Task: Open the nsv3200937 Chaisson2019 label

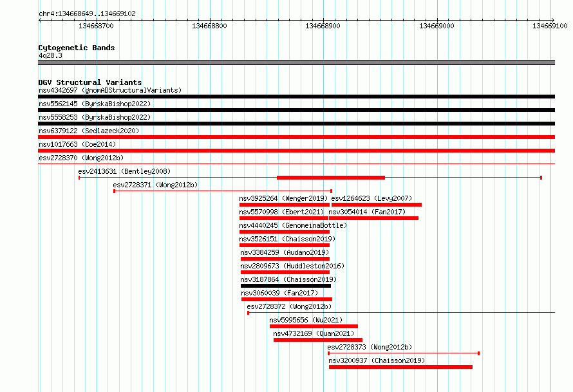Action: [x=377, y=360]
